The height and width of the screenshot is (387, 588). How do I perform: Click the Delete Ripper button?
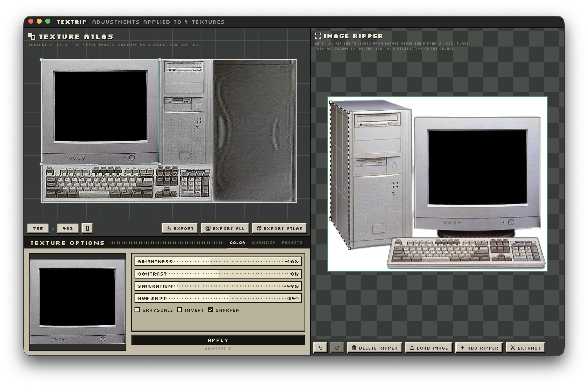pyautogui.click(x=374, y=348)
